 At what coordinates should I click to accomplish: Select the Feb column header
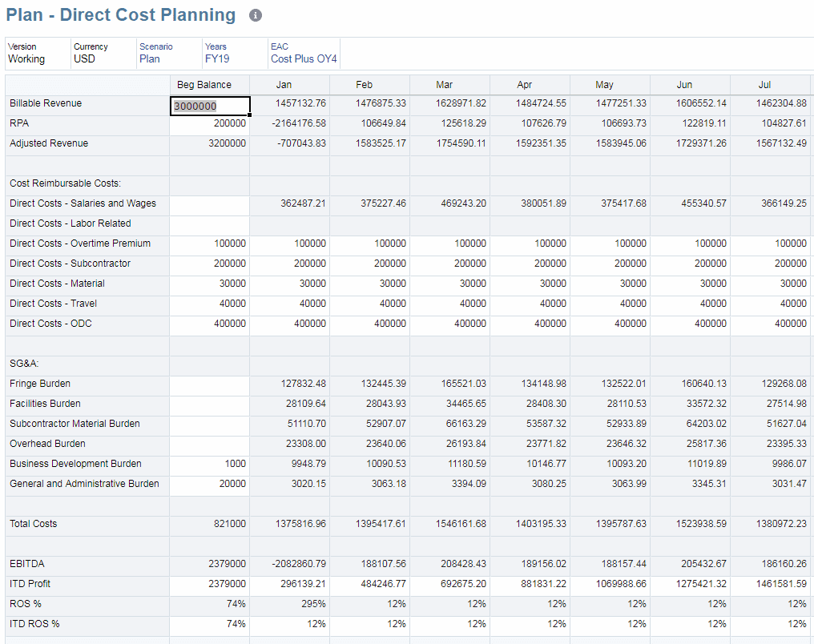tap(369, 85)
